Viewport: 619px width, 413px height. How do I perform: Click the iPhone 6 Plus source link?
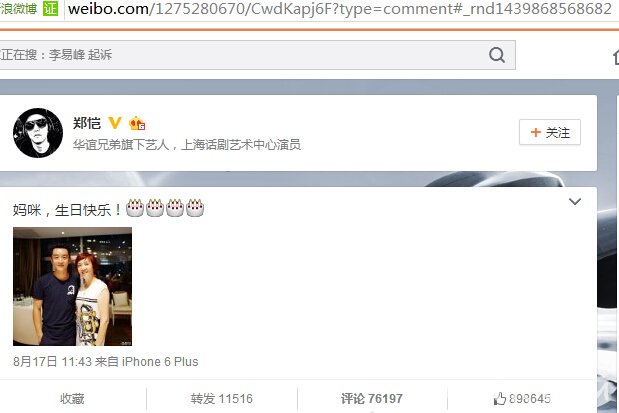pyautogui.click(x=160, y=361)
